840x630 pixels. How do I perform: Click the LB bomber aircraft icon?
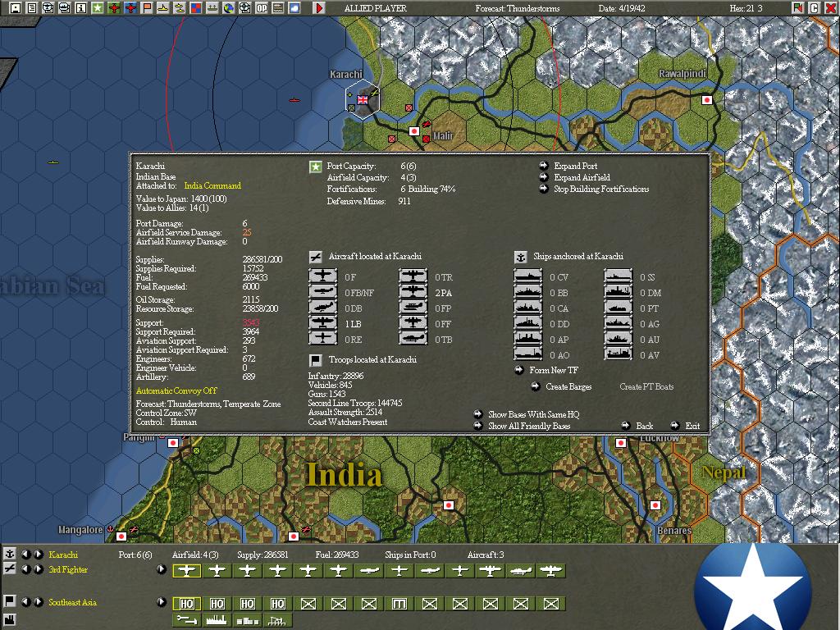(323, 323)
